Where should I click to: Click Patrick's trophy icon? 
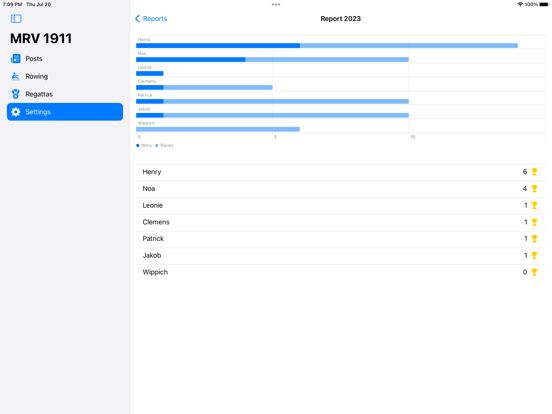click(x=534, y=239)
